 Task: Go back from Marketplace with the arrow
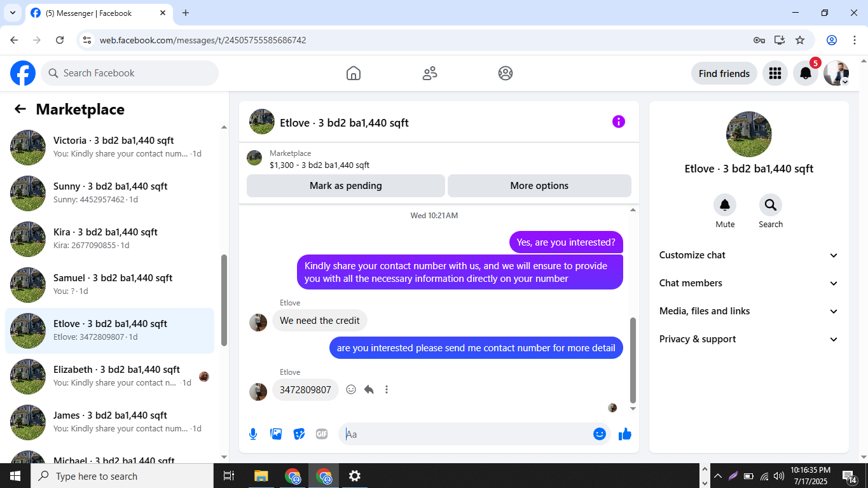[20, 109]
